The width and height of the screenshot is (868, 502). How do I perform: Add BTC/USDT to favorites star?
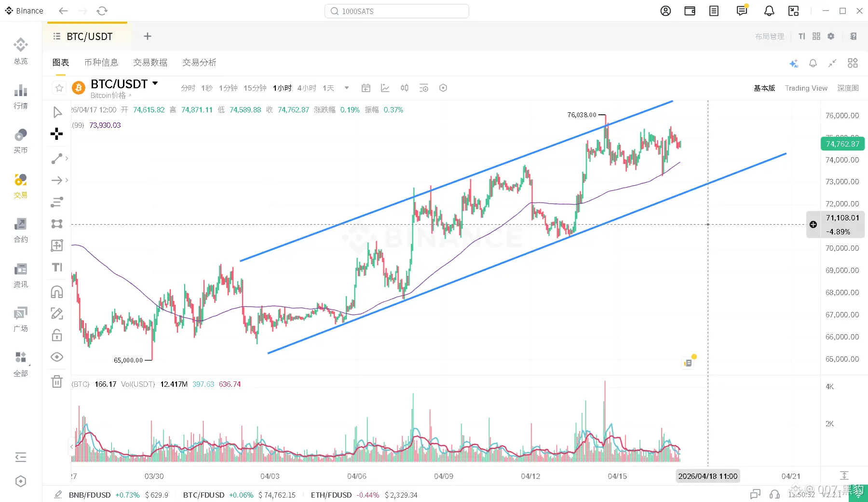[x=59, y=88]
